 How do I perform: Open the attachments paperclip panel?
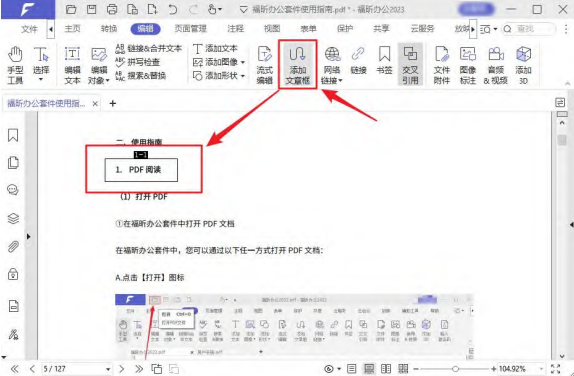13,247
